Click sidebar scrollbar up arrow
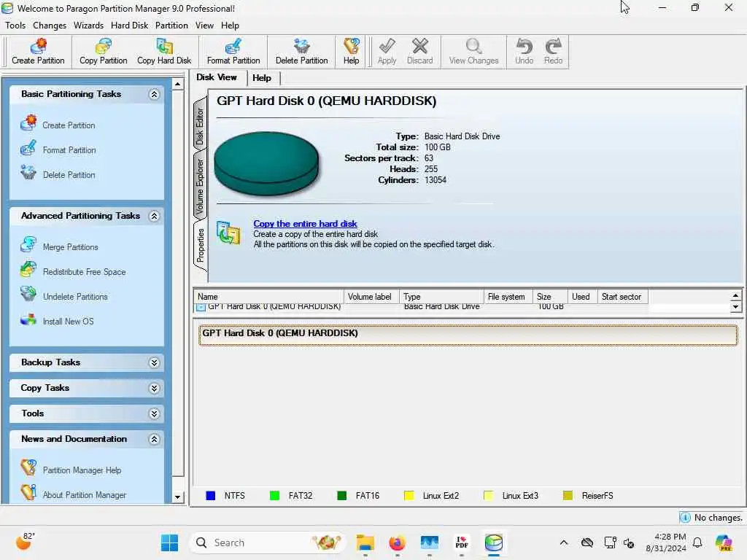The height and width of the screenshot is (560, 747). pyautogui.click(x=178, y=85)
